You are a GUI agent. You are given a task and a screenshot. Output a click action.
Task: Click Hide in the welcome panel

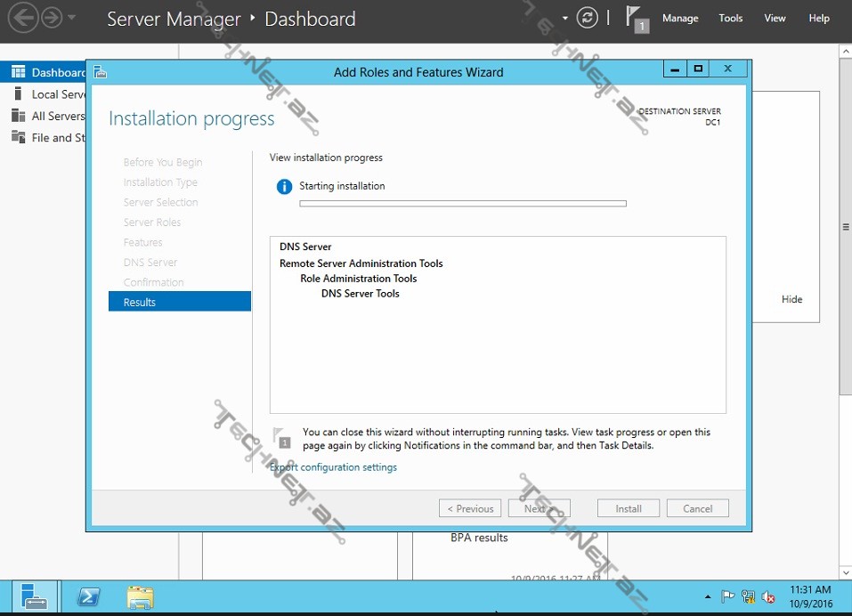point(791,299)
